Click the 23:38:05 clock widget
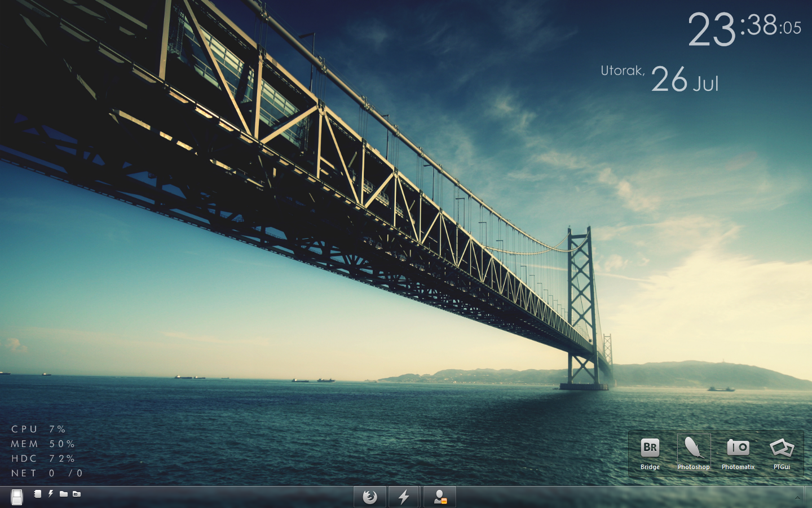The height and width of the screenshot is (508, 812). pos(744,28)
